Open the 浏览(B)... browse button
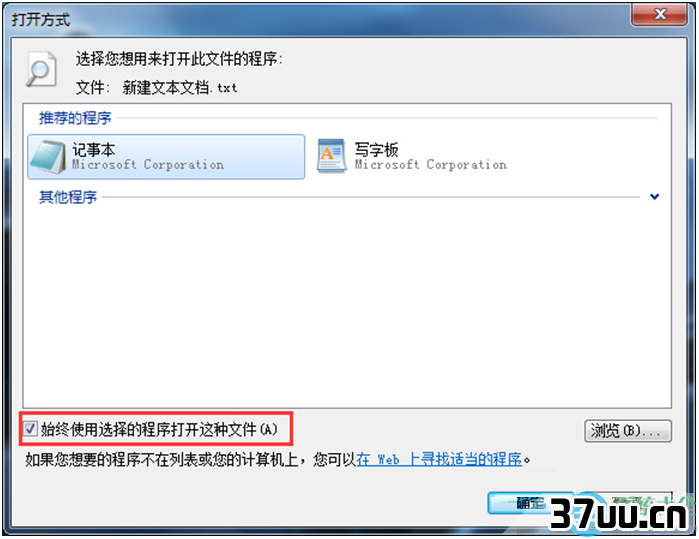The height and width of the screenshot is (539, 699). tap(628, 431)
